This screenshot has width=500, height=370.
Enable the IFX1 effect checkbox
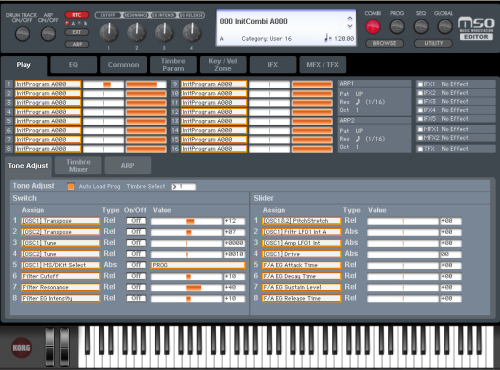point(420,84)
